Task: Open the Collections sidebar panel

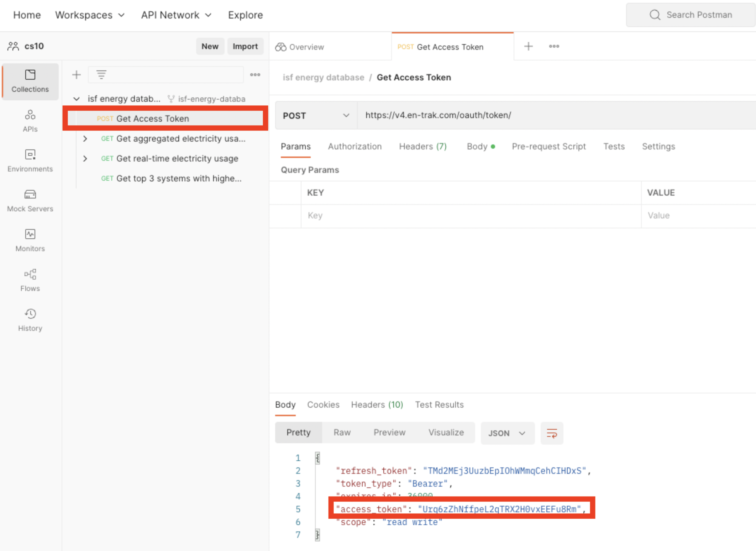Action: [x=30, y=81]
